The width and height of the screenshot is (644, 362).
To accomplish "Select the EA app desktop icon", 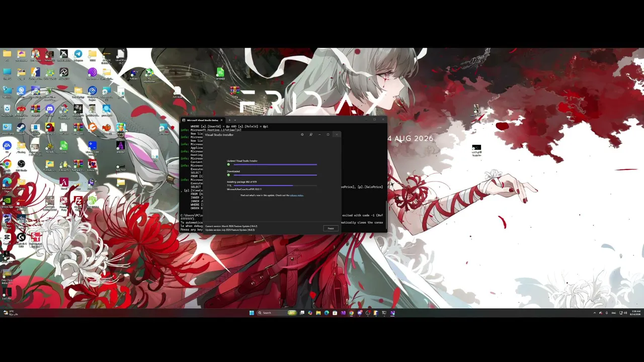I will pyautogui.click(x=7, y=147).
